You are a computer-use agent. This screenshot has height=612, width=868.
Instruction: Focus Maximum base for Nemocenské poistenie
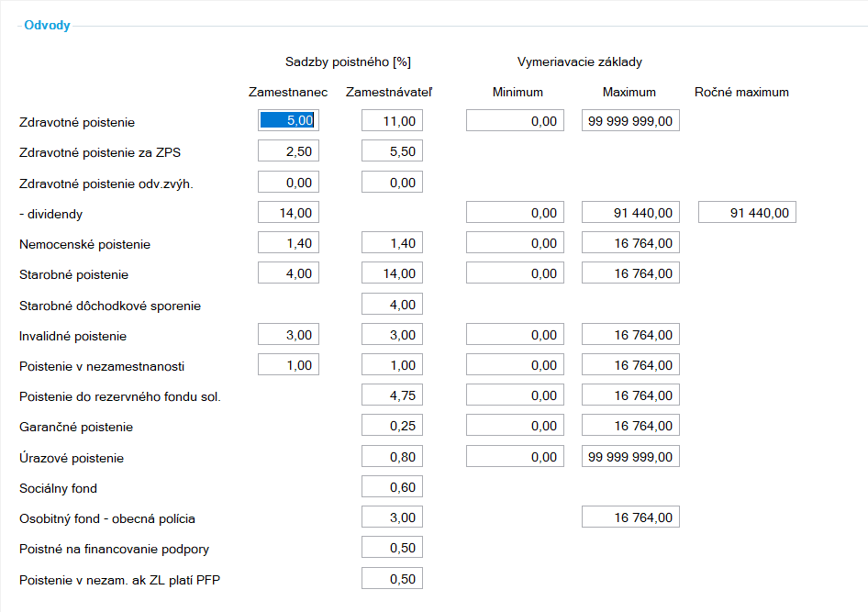630,243
